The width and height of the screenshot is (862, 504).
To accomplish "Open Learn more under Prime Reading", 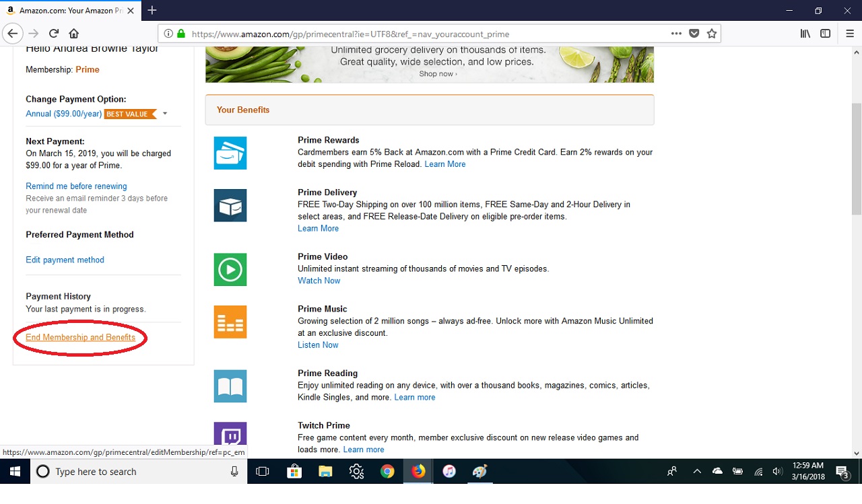I will coord(415,398).
